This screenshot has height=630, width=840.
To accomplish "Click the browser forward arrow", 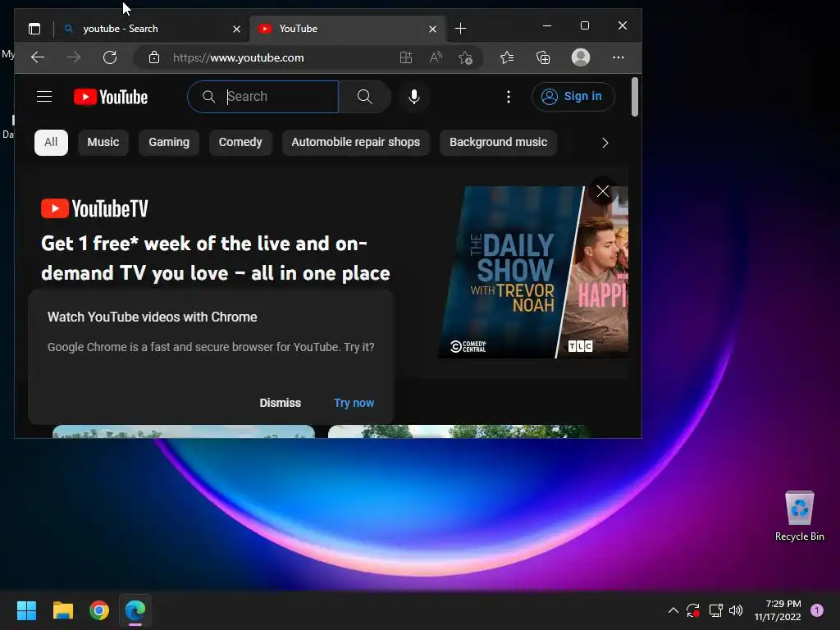I will pyautogui.click(x=74, y=57).
